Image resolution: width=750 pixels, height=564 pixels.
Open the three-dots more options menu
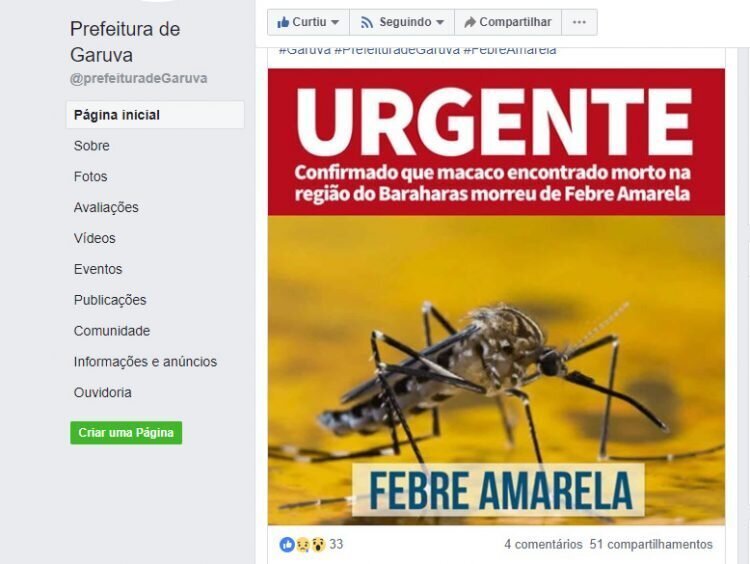pos(579,22)
